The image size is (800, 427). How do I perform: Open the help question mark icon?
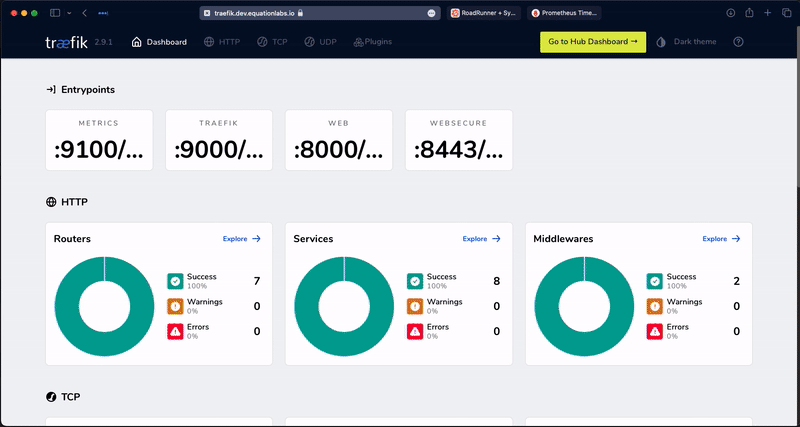[x=738, y=42]
